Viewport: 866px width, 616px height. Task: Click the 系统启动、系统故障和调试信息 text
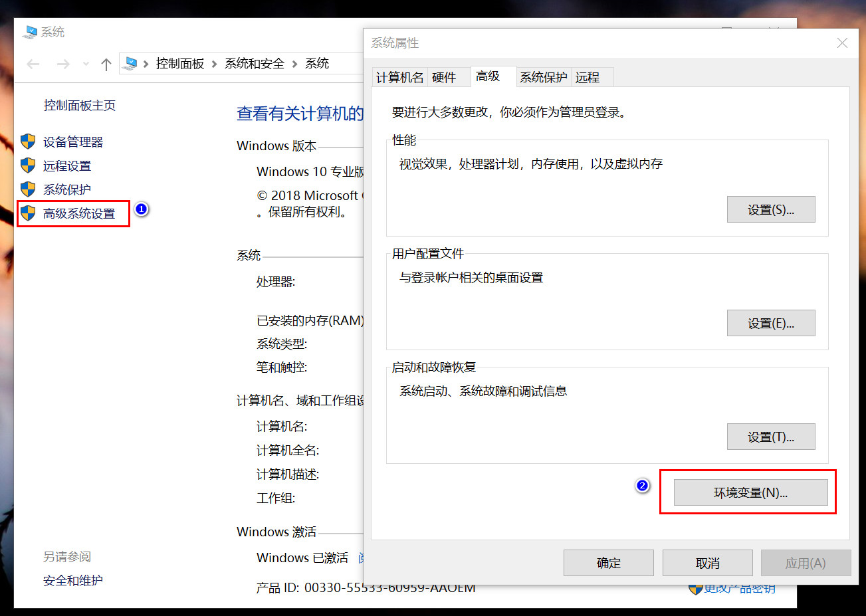483,391
